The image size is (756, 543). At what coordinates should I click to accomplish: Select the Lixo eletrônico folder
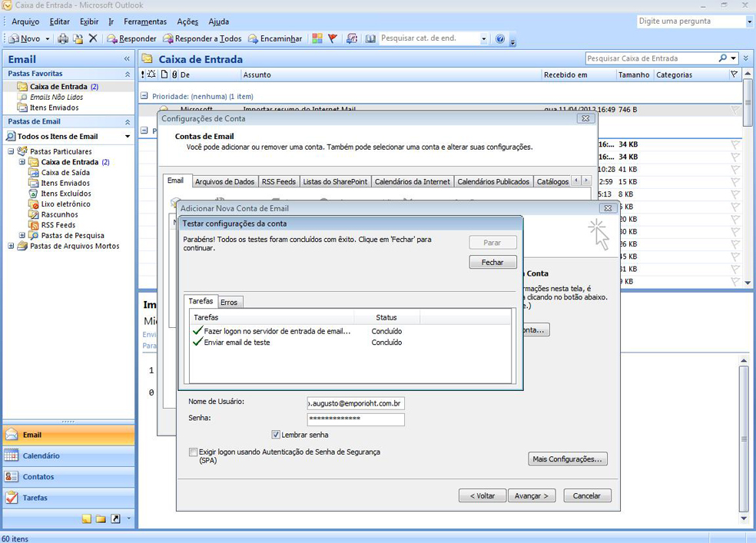click(65, 204)
